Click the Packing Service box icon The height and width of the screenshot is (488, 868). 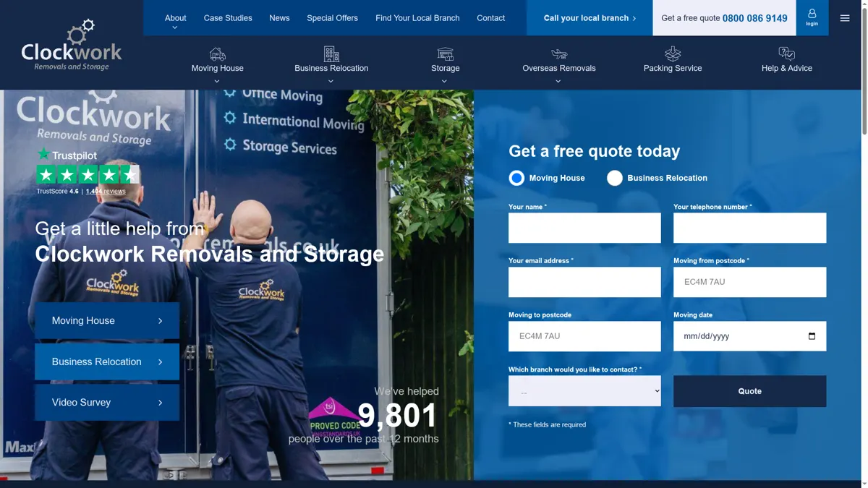(673, 53)
